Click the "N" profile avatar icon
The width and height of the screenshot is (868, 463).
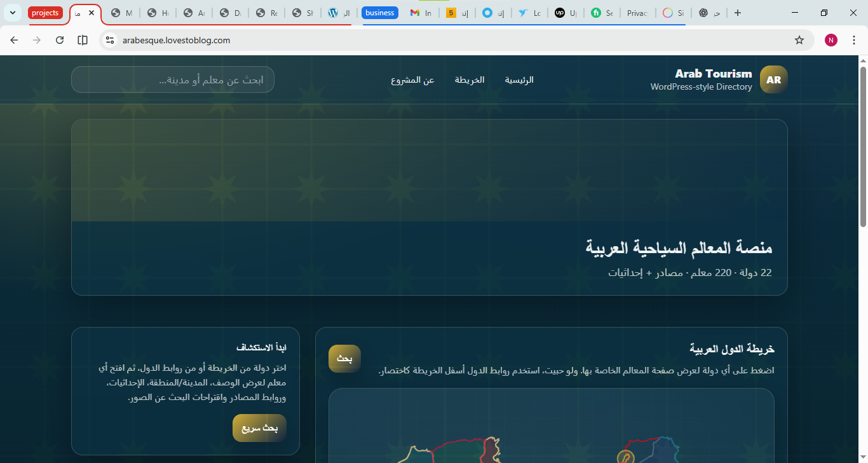pyautogui.click(x=831, y=39)
